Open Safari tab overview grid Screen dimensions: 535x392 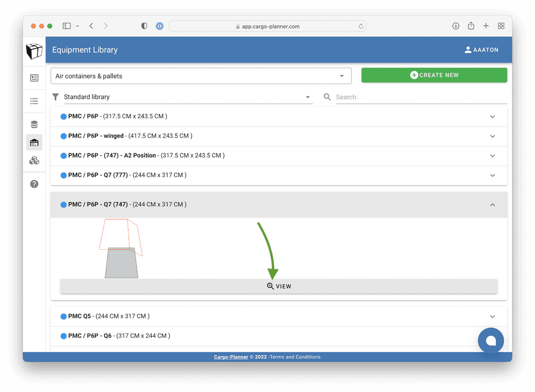pyautogui.click(x=501, y=26)
